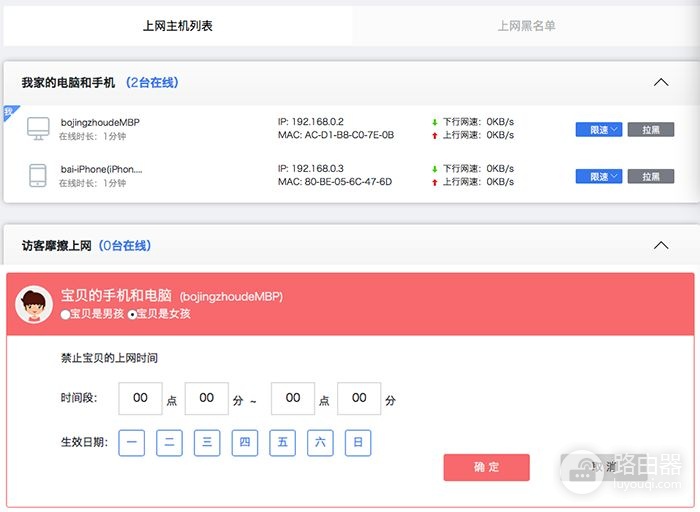Click MAC: AC-D1-B8-C0-7E-0B text

click(336, 135)
